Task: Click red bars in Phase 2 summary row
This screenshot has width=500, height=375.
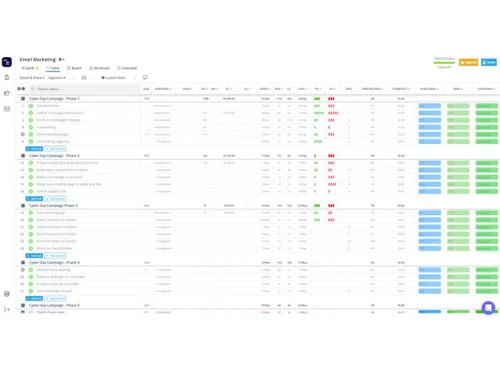Action: point(331,156)
